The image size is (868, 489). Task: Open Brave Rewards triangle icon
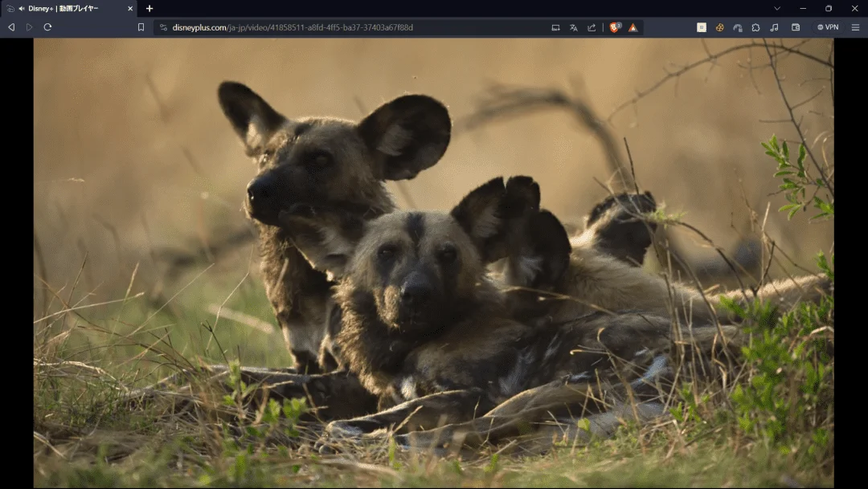tap(633, 27)
